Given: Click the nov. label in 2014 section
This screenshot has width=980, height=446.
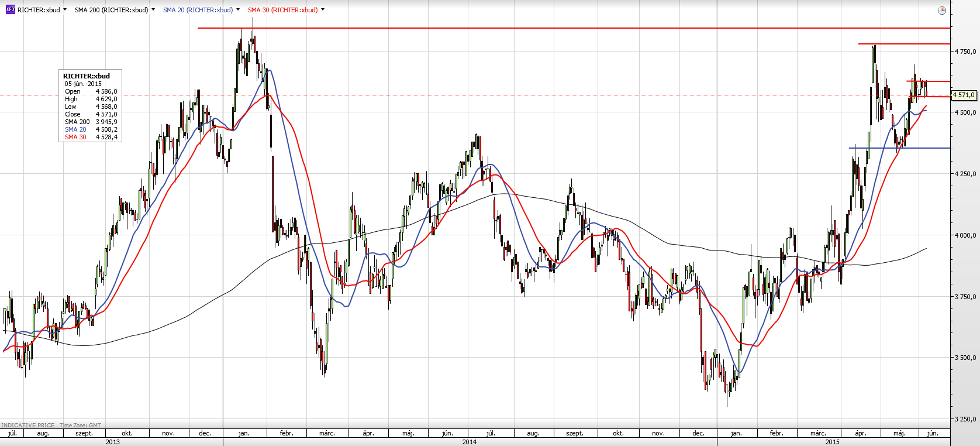Looking at the screenshot, I should pos(658,433).
